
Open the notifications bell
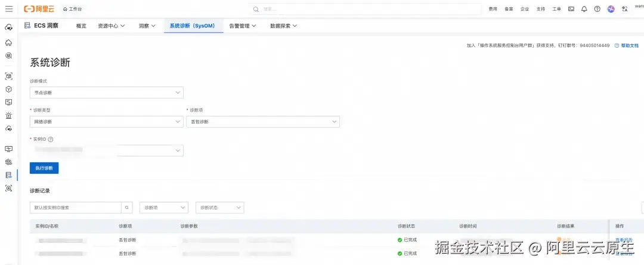click(x=584, y=9)
